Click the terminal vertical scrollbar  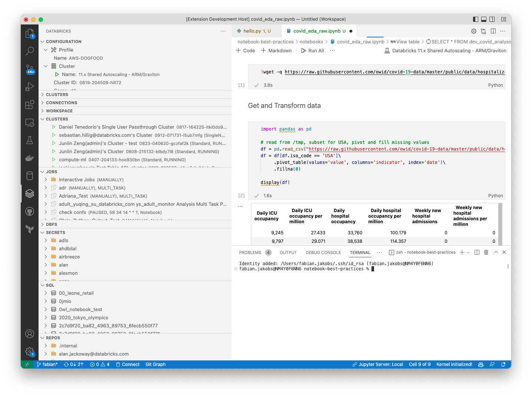508,266
